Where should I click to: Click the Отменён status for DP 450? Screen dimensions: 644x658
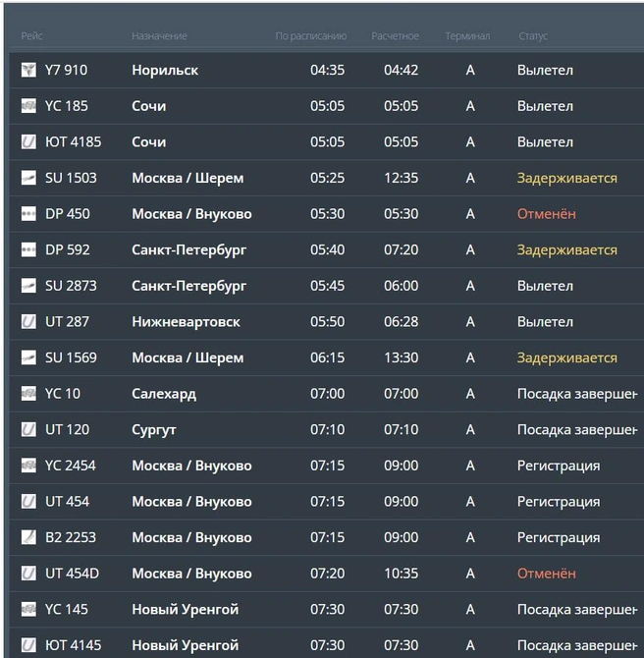[x=546, y=214]
